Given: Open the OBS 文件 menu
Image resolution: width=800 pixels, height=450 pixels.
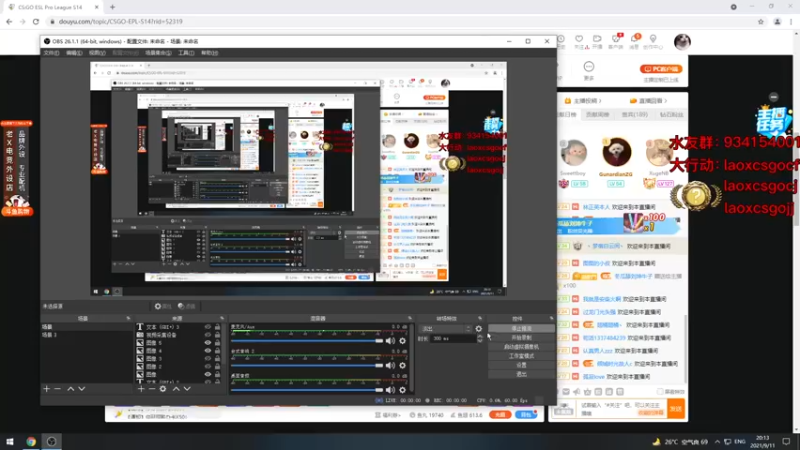Looking at the screenshot, I should coord(51,53).
